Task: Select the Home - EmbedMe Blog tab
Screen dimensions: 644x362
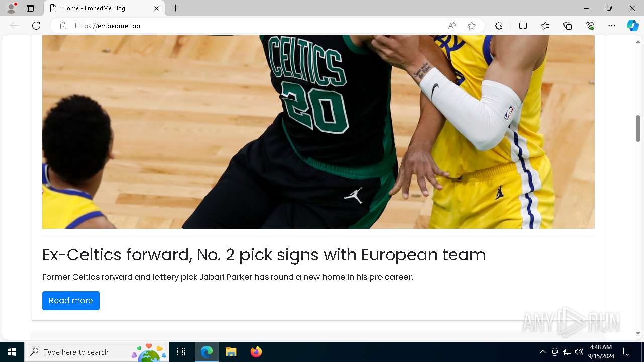Action: (x=104, y=8)
